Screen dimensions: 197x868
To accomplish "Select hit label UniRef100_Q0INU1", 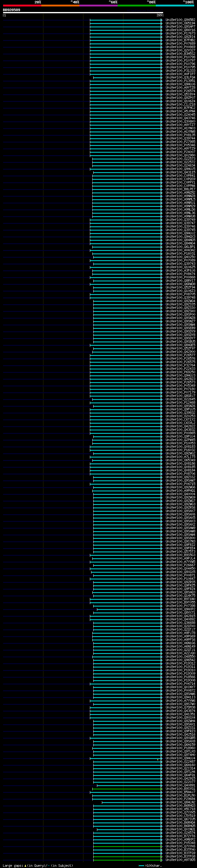I will tap(180, 830).
